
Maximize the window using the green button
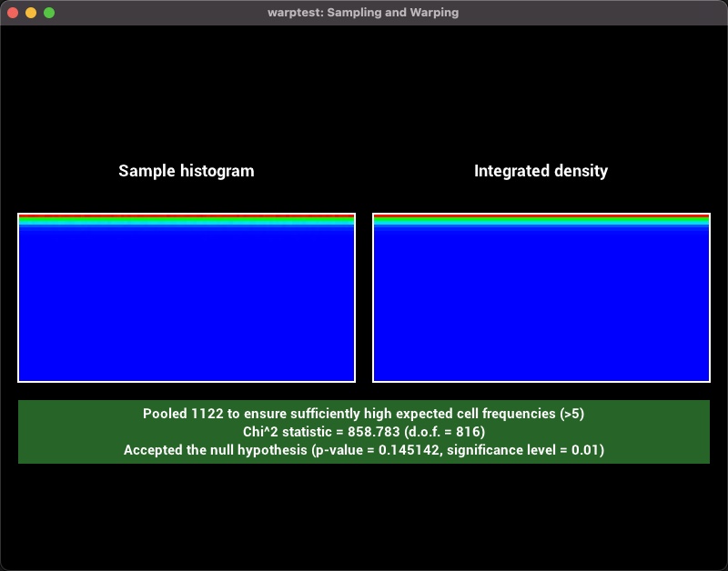pyautogui.click(x=49, y=13)
